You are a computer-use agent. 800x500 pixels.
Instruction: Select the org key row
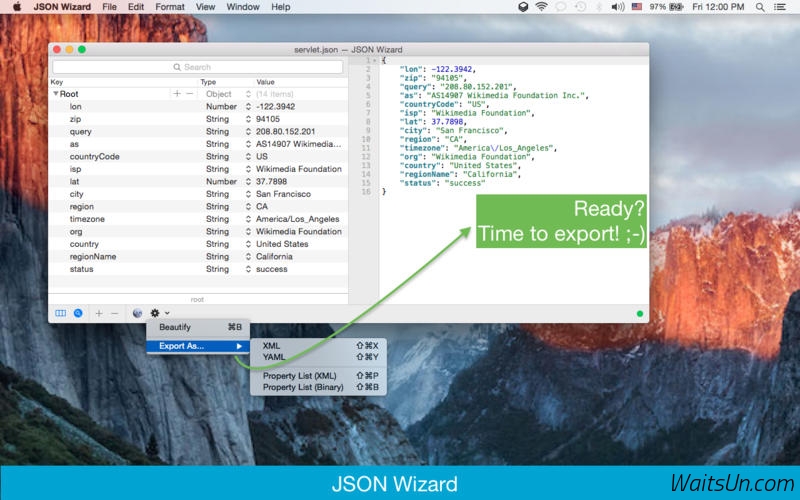tap(198, 232)
